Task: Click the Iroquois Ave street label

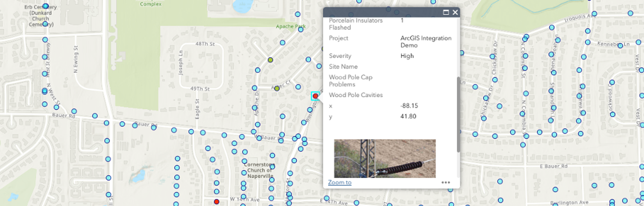Action: click(x=580, y=18)
